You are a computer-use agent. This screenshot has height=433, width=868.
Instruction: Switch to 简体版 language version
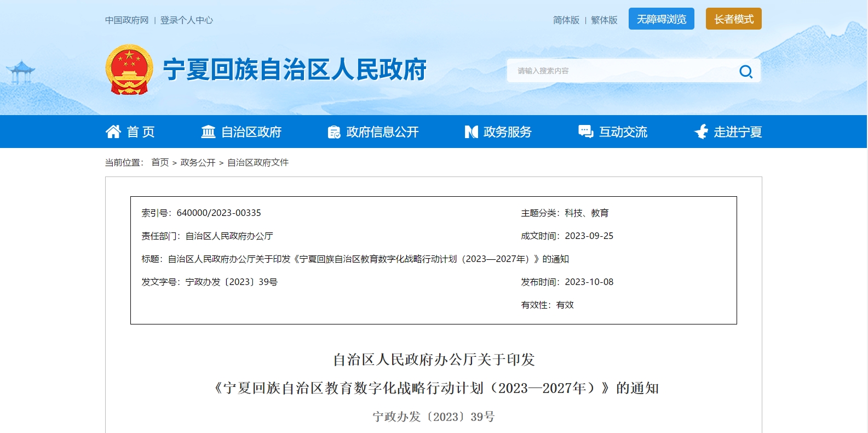point(566,20)
